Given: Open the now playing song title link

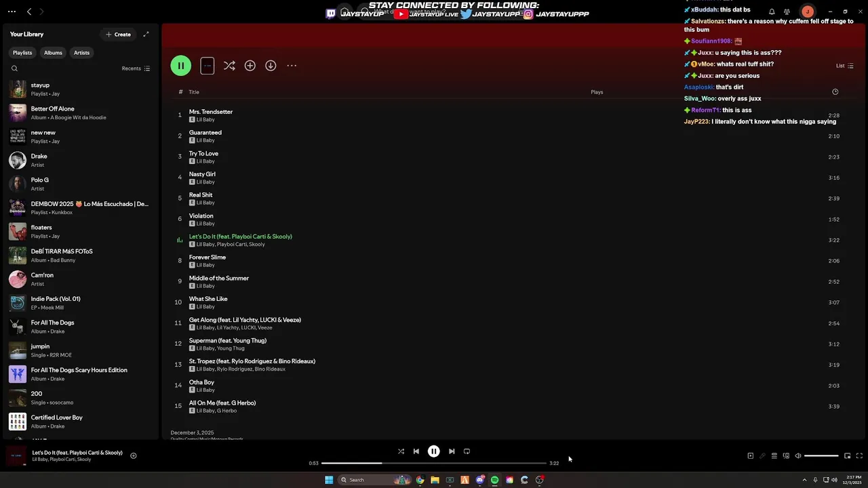Looking at the screenshot, I should click(x=77, y=453).
